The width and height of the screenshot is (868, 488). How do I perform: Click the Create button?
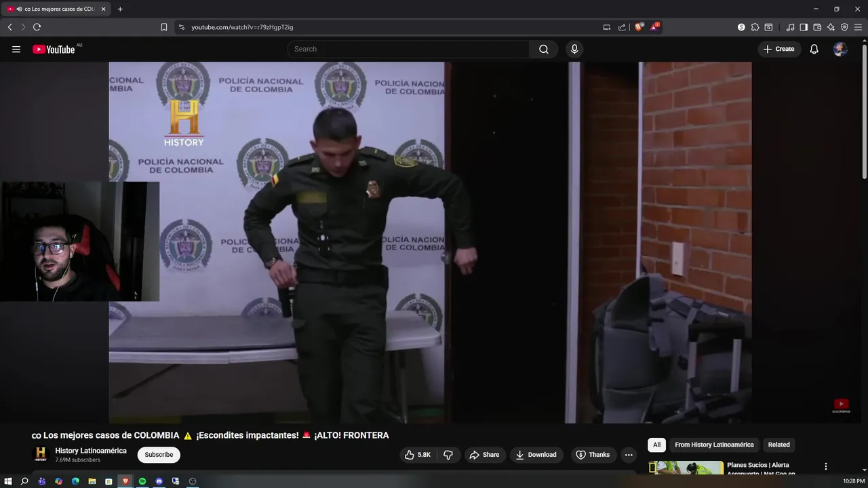coord(779,49)
